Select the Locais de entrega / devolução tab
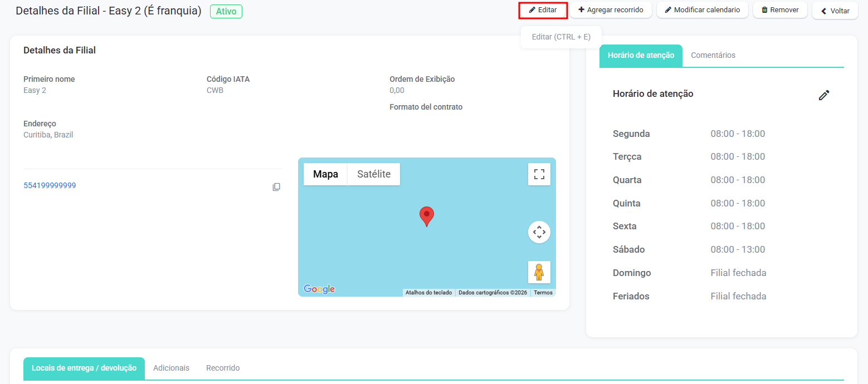 [84, 368]
